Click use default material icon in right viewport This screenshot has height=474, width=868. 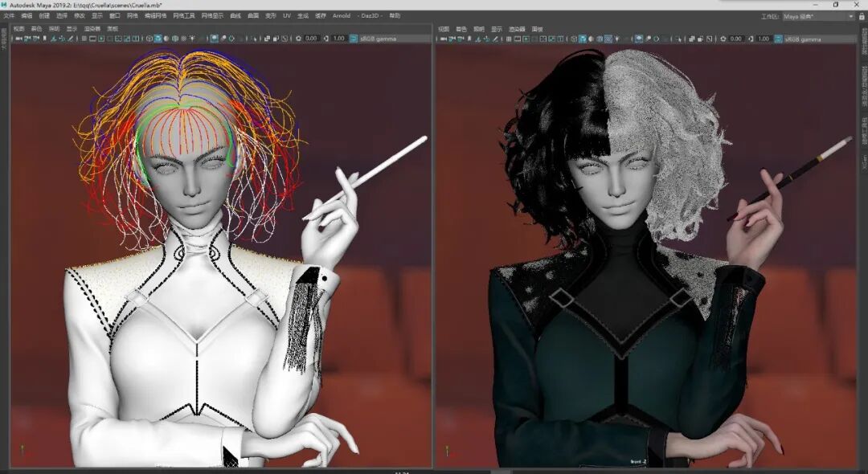591,39
